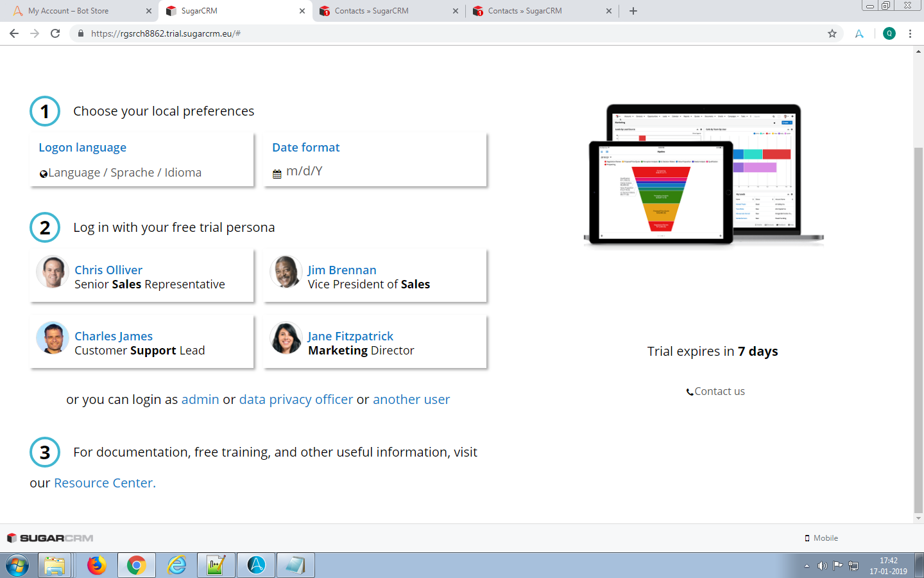Open the notepad app on the taskbar
924x578 pixels.
pos(296,566)
